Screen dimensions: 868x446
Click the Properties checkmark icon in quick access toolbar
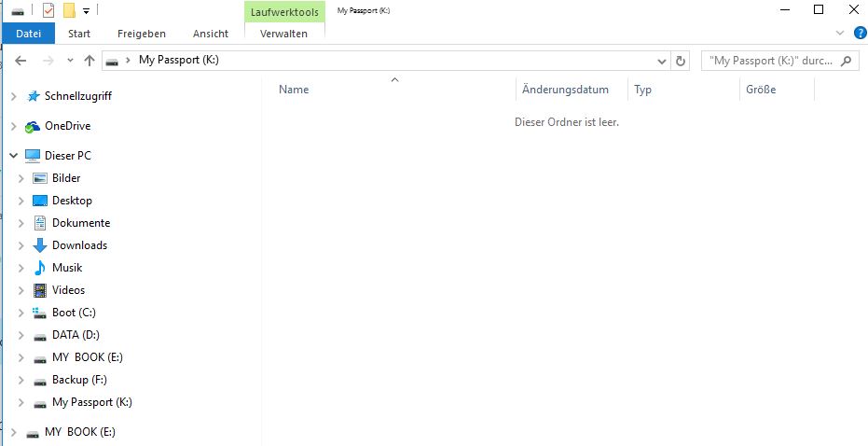click(x=48, y=10)
